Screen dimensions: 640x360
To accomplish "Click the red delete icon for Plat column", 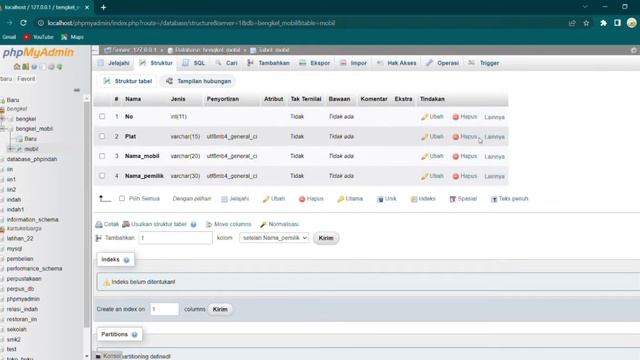I will pyautogui.click(x=456, y=137).
